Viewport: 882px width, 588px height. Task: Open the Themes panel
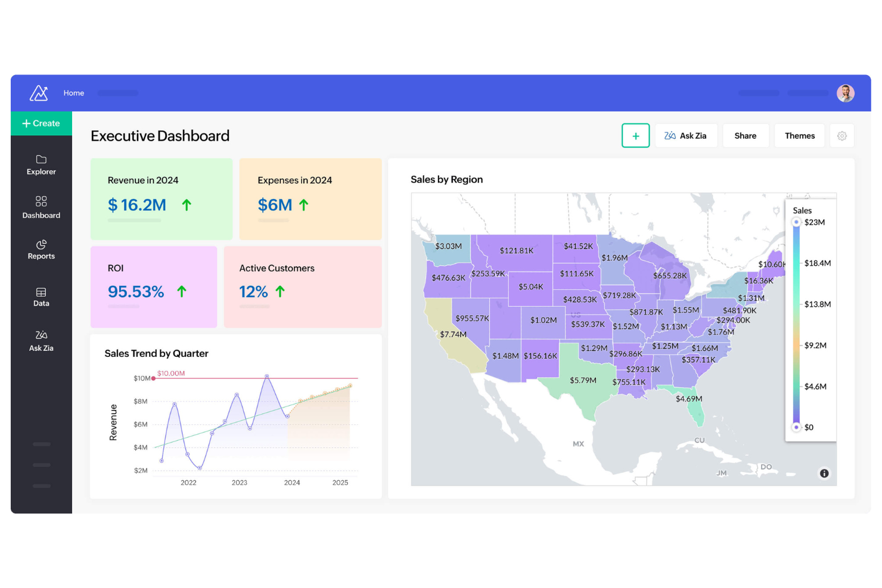[x=799, y=135]
